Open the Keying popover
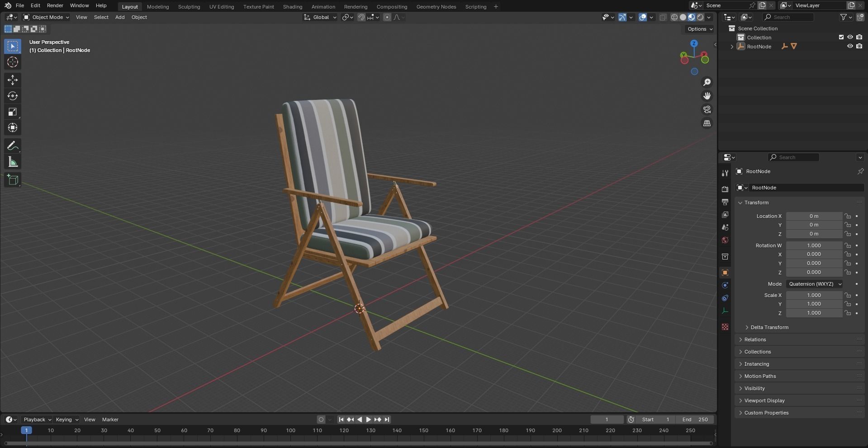The width and height of the screenshot is (868, 448). point(67,420)
